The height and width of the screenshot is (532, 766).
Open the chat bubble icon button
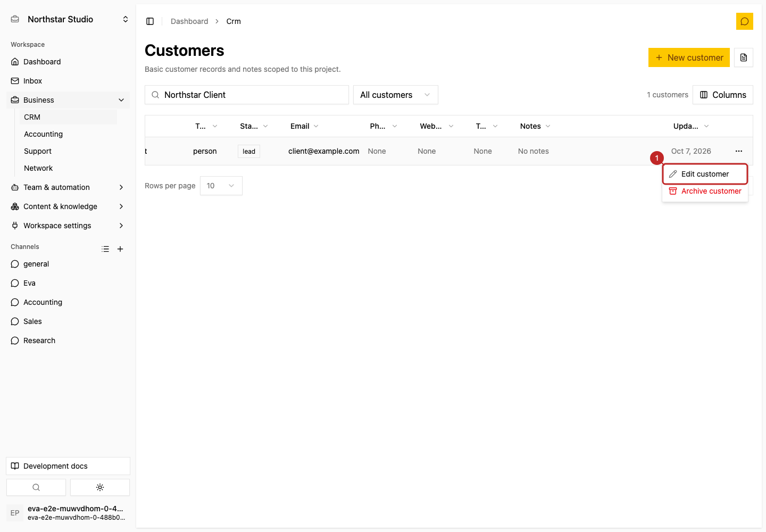tap(745, 21)
